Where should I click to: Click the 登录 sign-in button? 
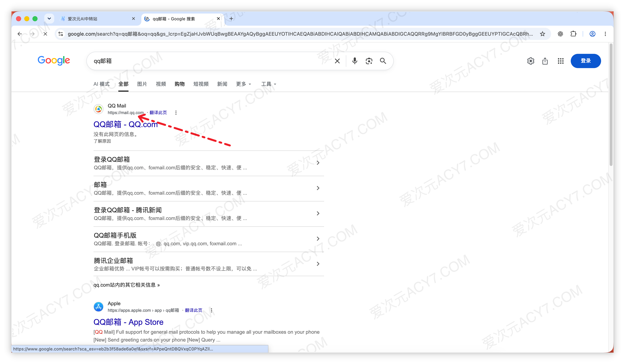586,61
